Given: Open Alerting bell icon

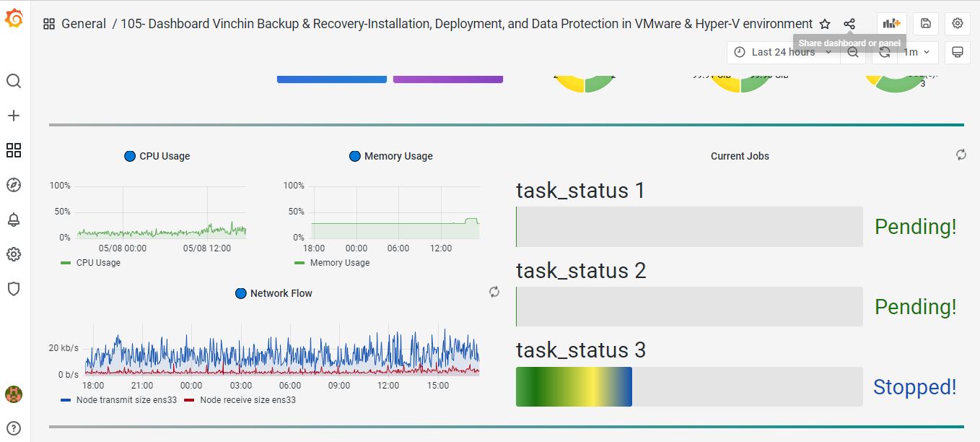Looking at the screenshot, I should 14,220.
